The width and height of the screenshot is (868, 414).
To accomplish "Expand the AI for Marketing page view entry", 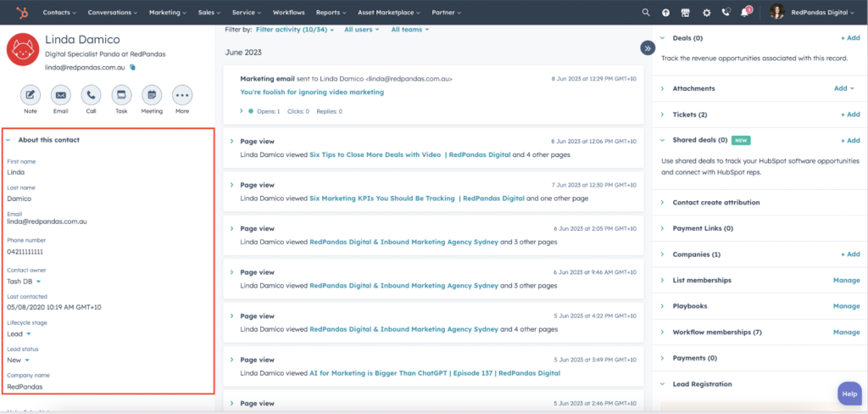I will [x=232, y=360].
